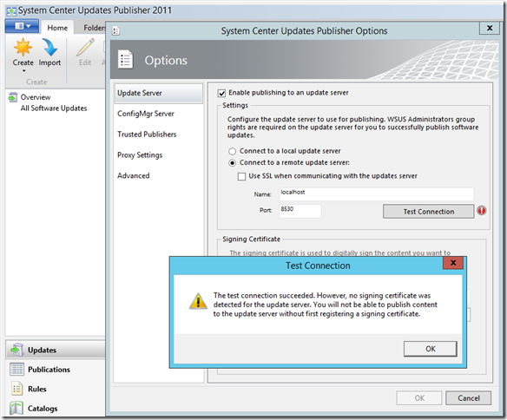Select the ConfigMgr Server options page
Screen dimensions: 507x420
tap(158, 114)
